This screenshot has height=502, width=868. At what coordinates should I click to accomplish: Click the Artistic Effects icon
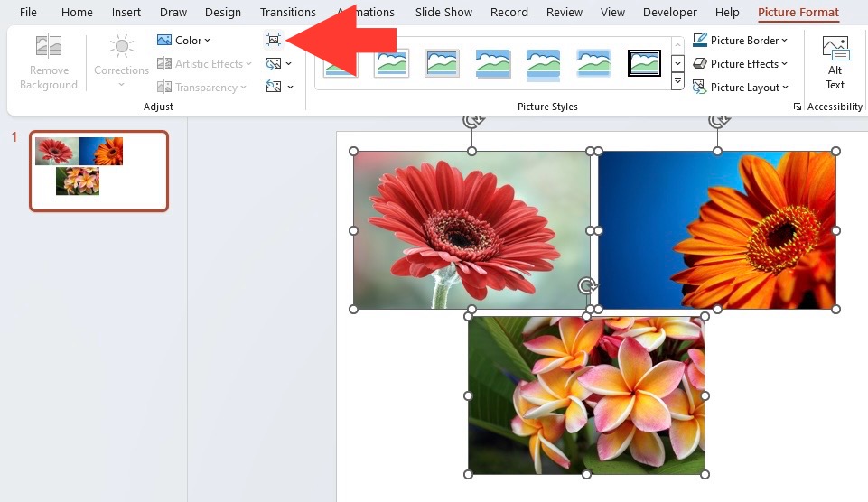tap(163, 63)
